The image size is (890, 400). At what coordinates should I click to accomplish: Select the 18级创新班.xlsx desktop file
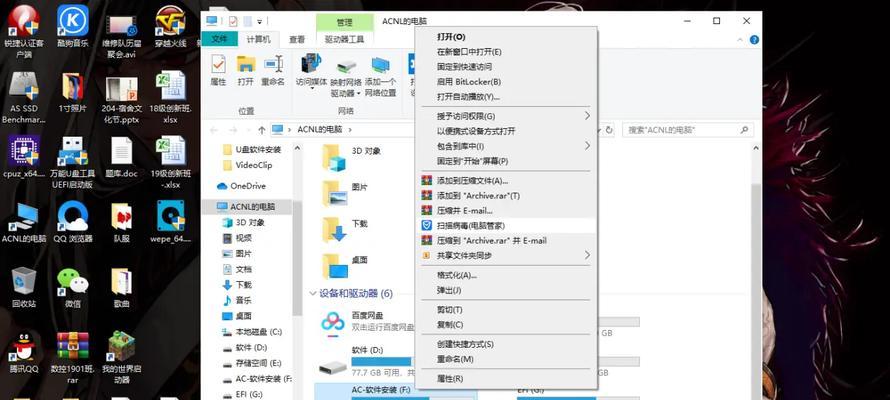point(170,98)
